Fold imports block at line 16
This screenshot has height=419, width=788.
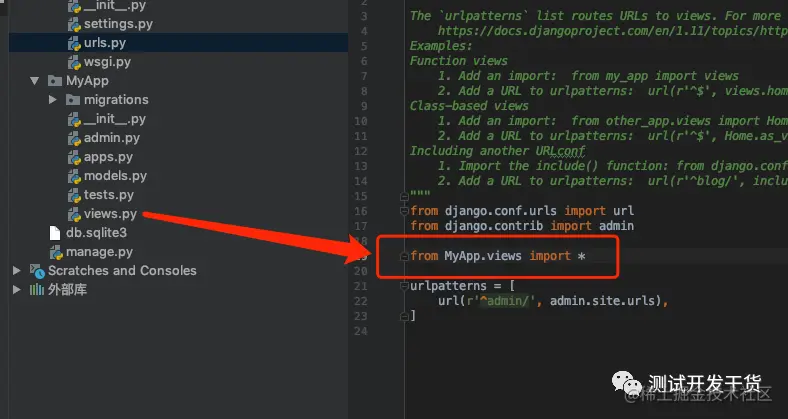(404, 211)
